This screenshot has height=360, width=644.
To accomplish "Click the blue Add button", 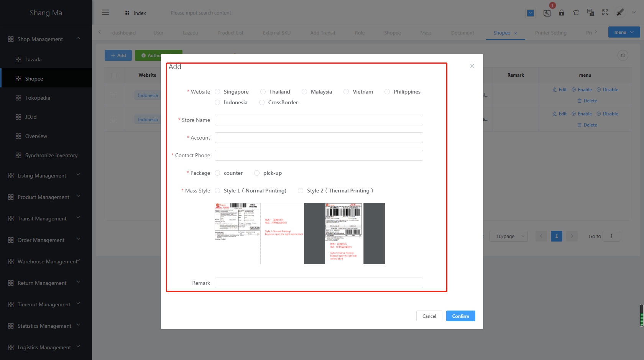I will [x=118, y=56].
